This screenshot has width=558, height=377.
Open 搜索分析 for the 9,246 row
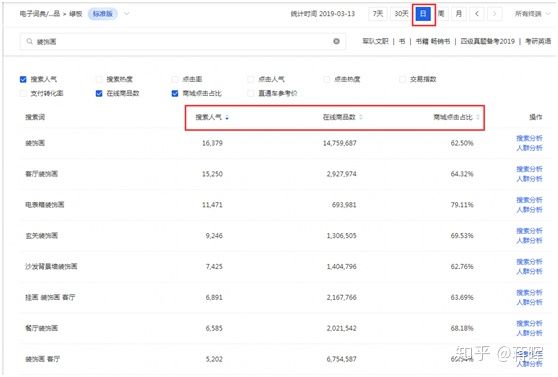[x=529, y=231]
